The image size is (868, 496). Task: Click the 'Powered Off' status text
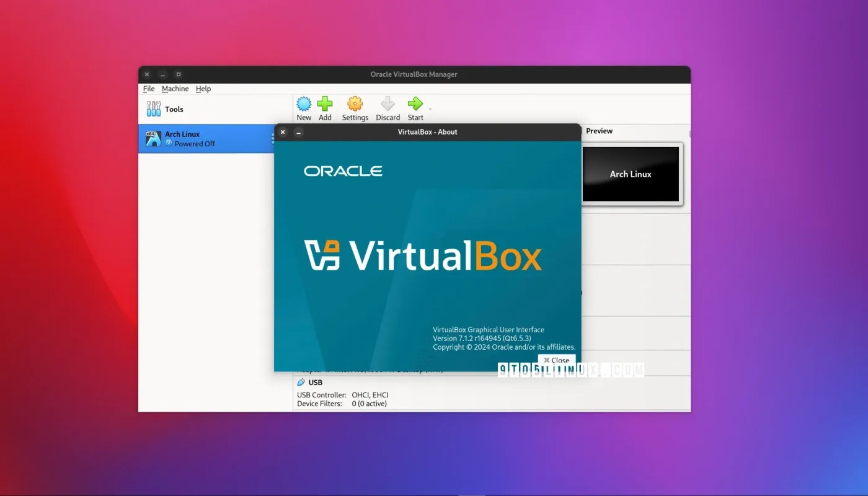195,144
